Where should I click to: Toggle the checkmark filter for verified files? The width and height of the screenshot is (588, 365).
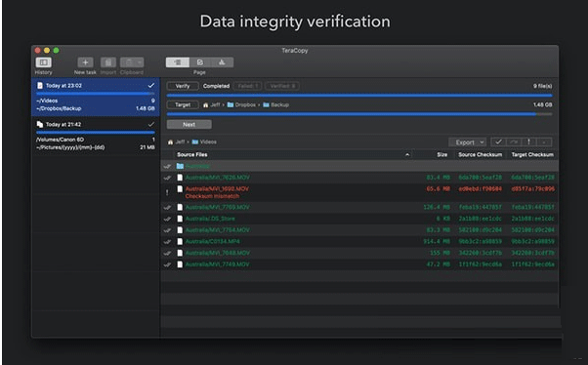click(498, 142)
